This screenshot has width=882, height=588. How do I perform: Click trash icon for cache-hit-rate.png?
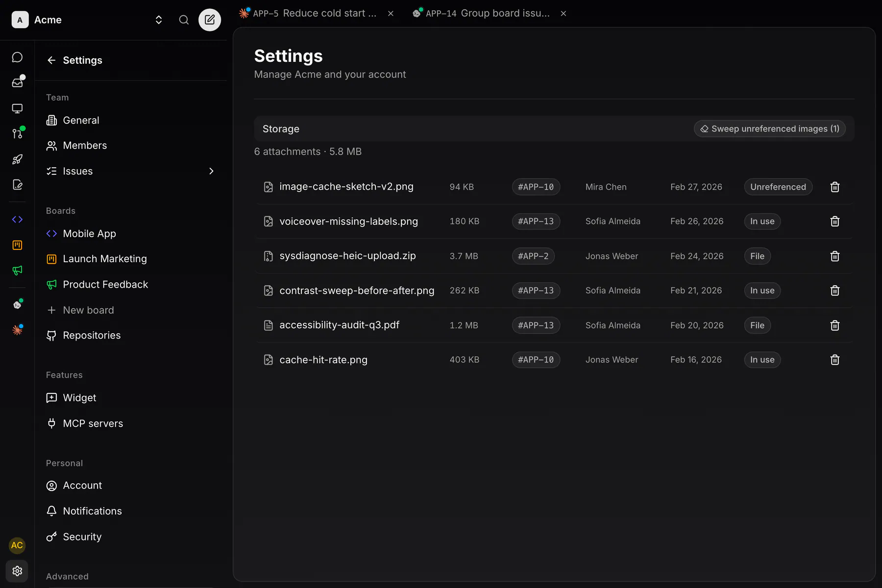(x=835, y=360)
